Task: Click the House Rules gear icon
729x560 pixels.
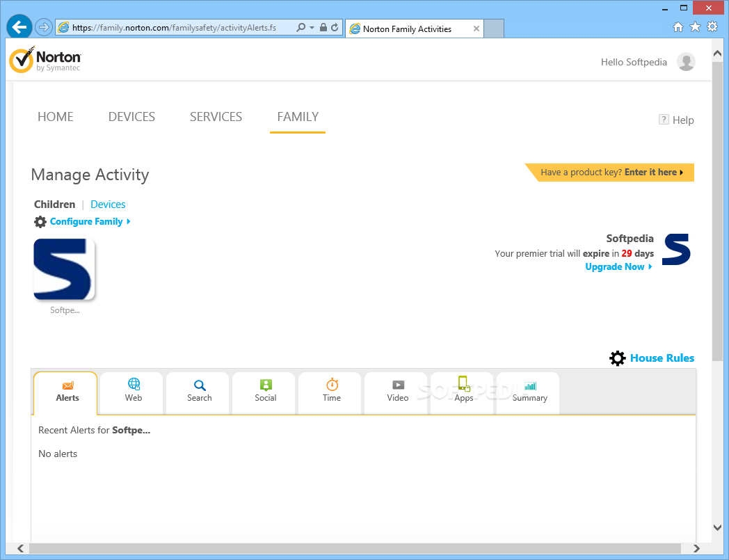Action: [618, 358]
